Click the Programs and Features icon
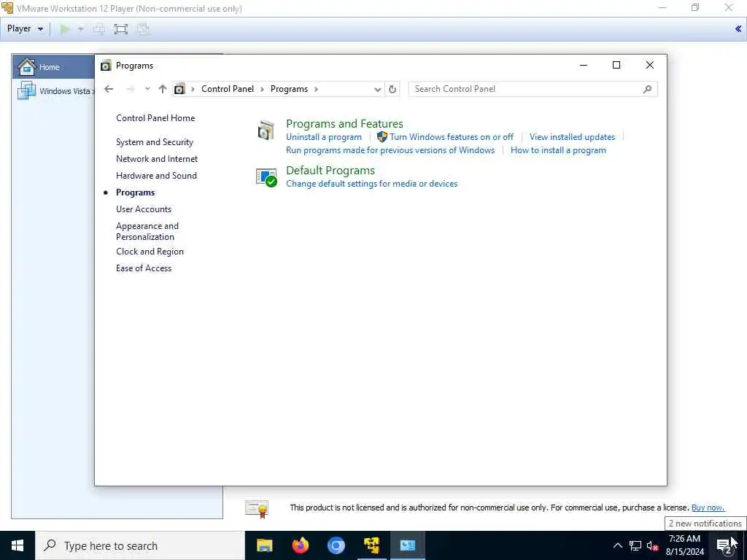The width and height of the screenshot is (747, 560). [266, 131]
